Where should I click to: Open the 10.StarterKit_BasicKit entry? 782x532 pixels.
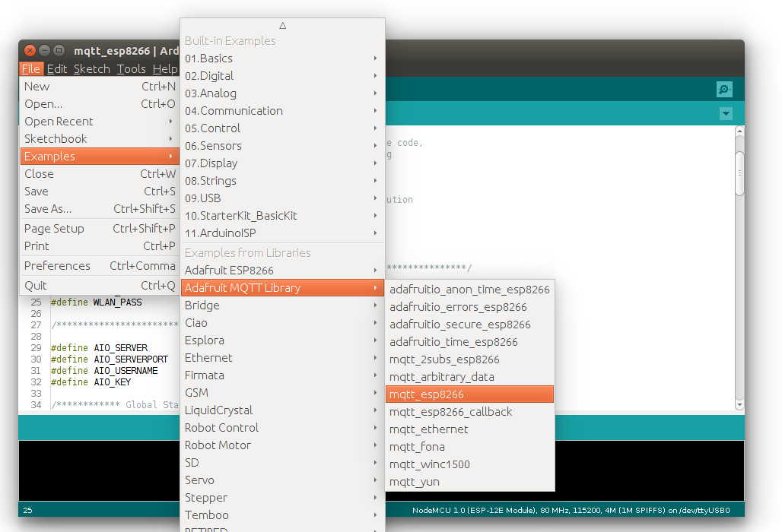click(282, 215)
